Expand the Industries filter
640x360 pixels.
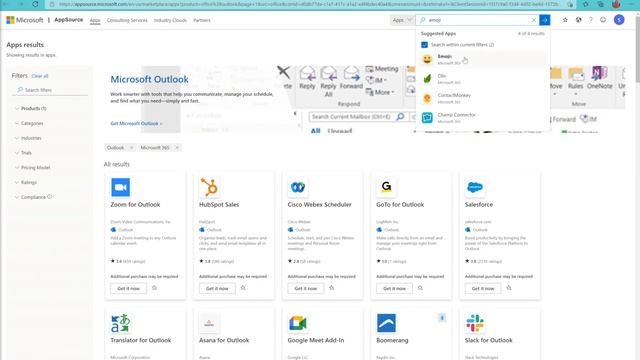pos(28,138)
